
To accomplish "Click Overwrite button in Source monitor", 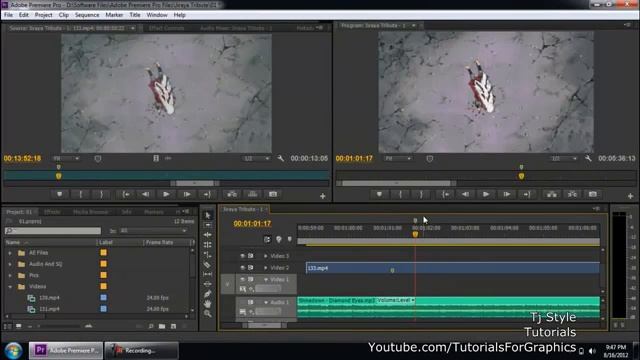I will point(253,194).
